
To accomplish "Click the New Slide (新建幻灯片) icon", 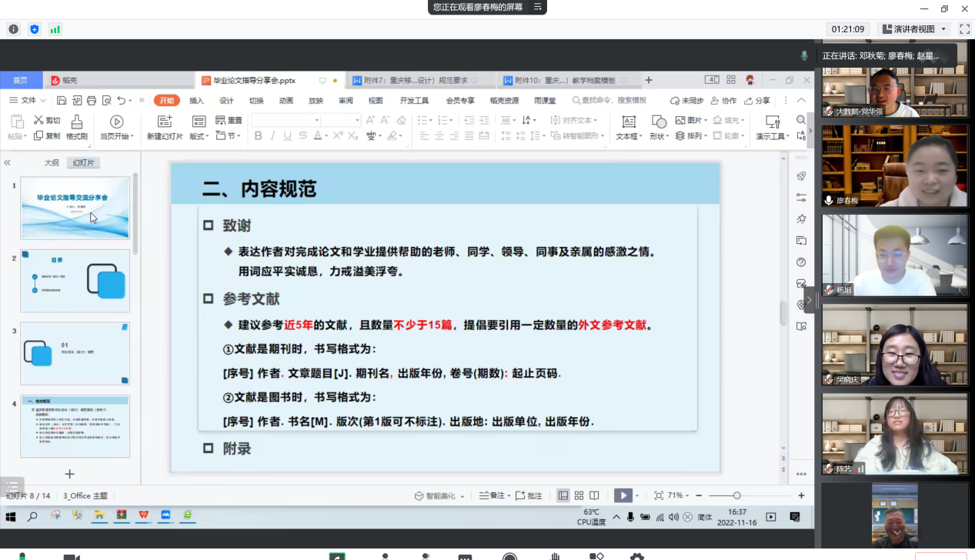I will [x=164, y=122].
